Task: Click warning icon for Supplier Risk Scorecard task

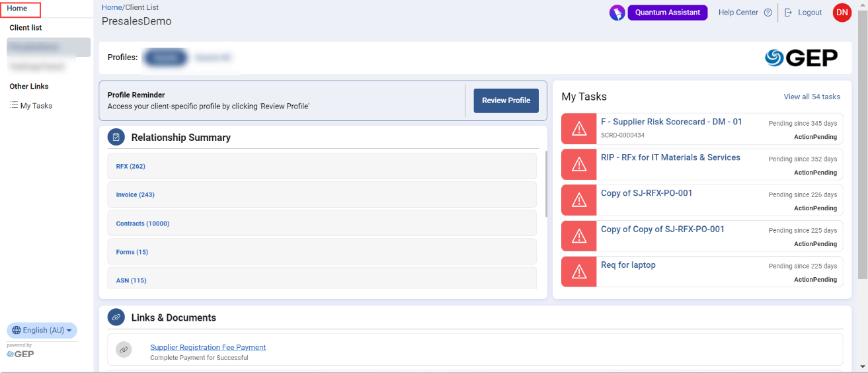Action: coord(578,128)
